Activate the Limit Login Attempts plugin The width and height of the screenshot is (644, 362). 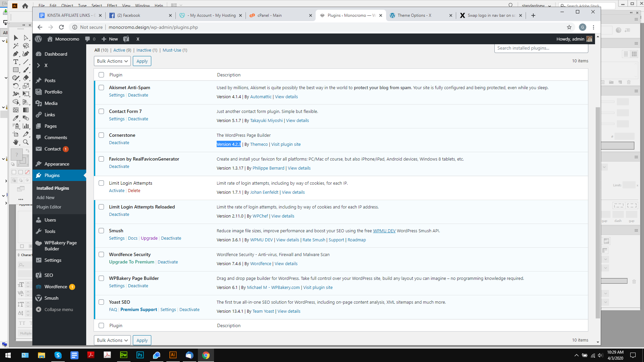[117, 190]
